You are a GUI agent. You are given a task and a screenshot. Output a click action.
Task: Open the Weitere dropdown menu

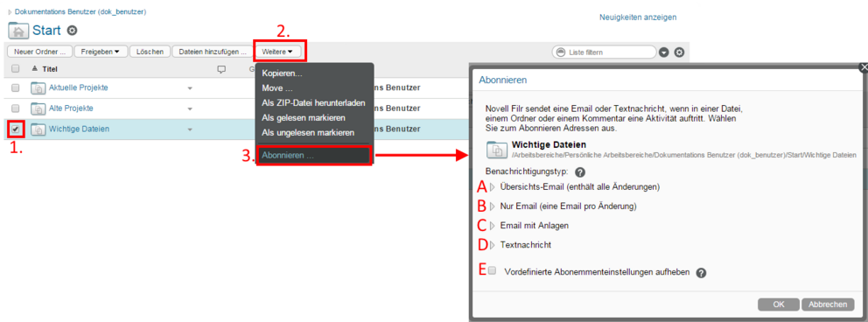(279, 52)
